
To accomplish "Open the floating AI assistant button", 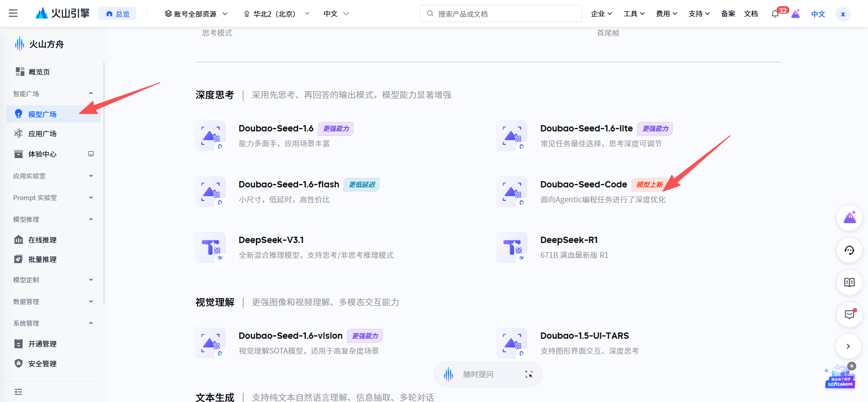I will [849, 218].
